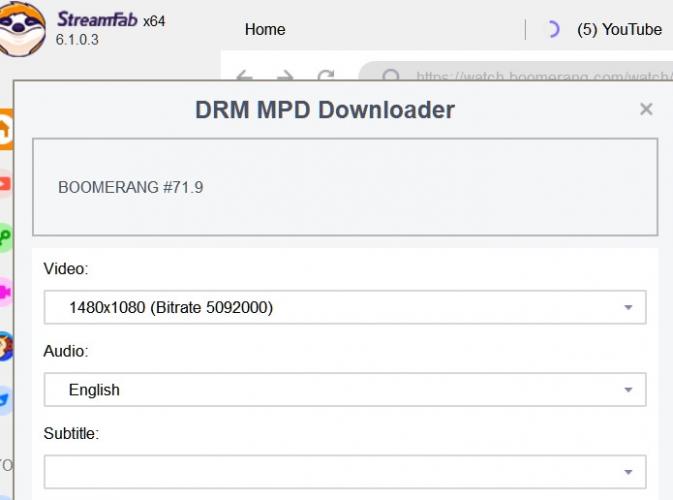Click the DRM MPD Downloader heading
This screenshot has width=673, height=500.
[x=325, y=110]
